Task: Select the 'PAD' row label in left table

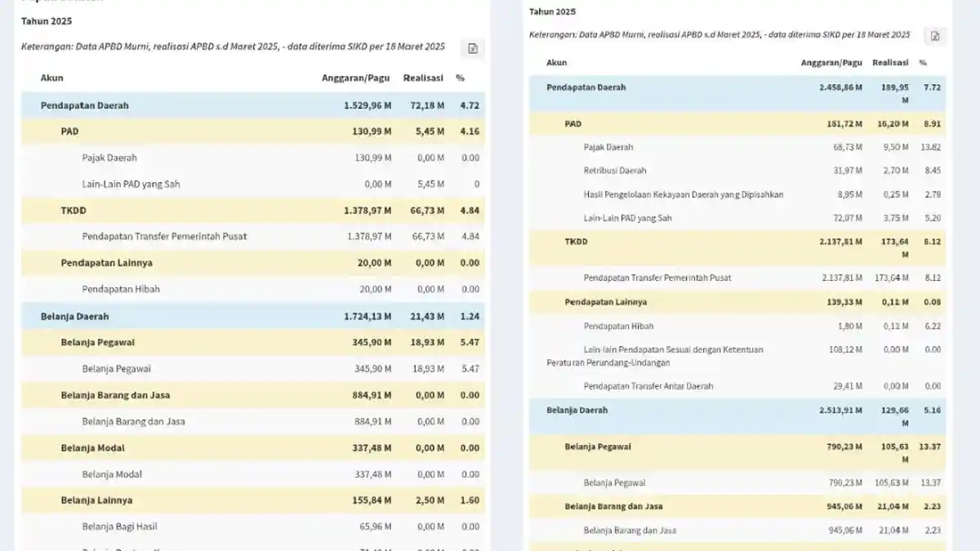Action: [69, 131]
